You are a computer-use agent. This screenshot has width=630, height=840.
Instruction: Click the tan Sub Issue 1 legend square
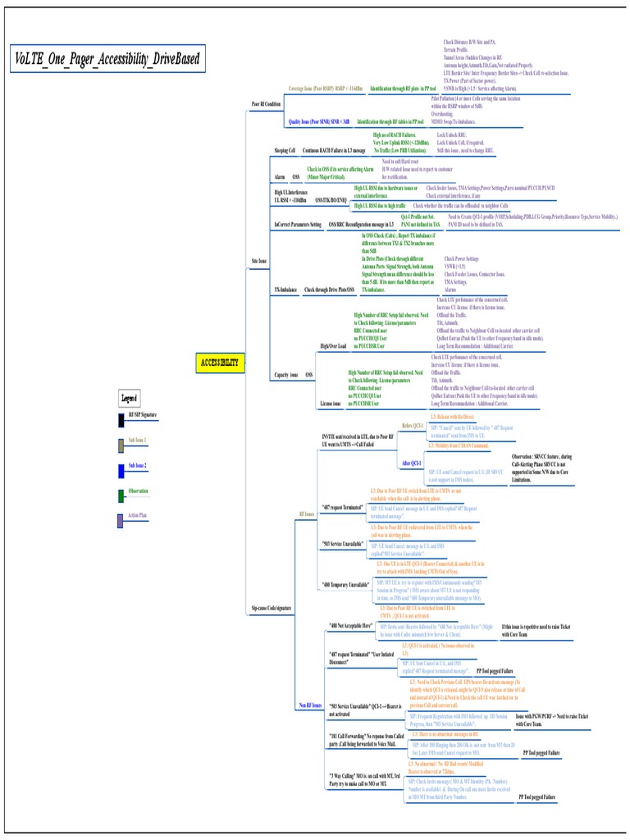121,445
